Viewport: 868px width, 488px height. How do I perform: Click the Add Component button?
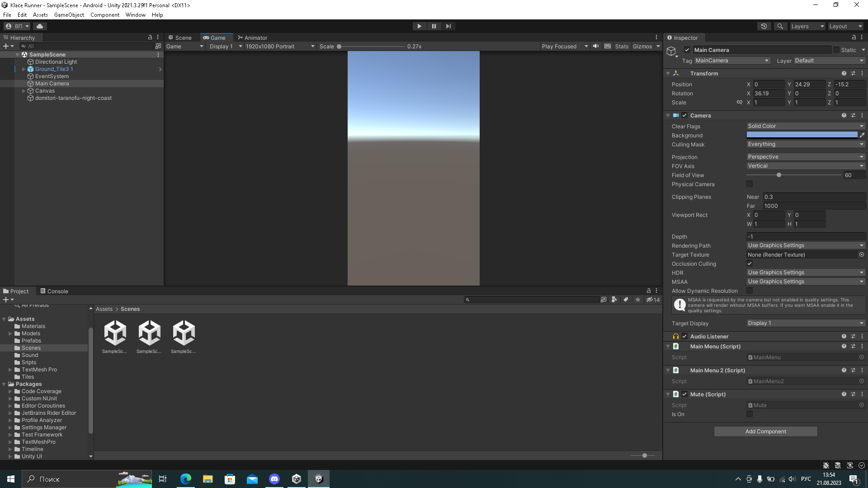tap(765, 431)
